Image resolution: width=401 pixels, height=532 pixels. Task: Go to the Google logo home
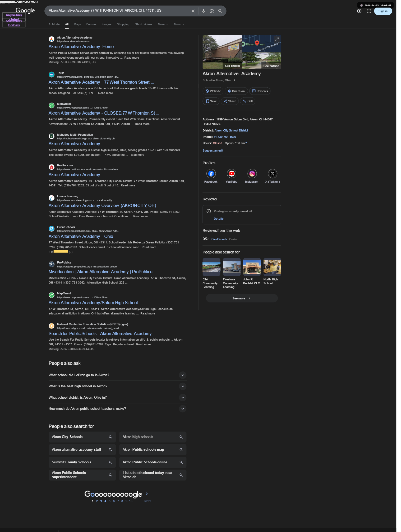[x=25, y=11]
